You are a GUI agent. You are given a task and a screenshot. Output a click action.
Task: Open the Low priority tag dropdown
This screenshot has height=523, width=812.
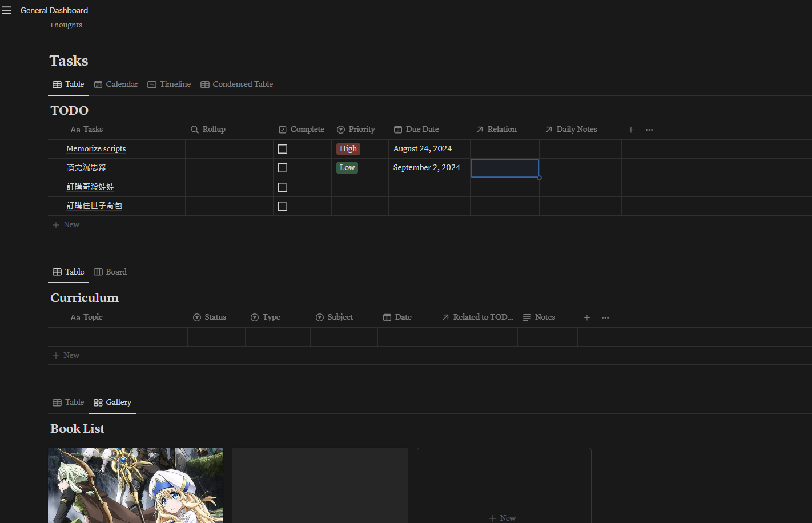click(x=347, y=167)
